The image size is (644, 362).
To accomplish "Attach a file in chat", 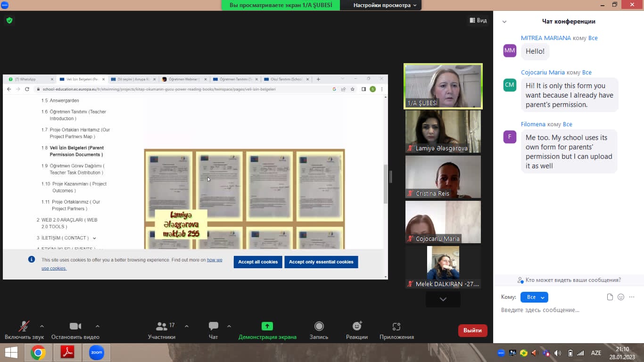I will point(610,297).
